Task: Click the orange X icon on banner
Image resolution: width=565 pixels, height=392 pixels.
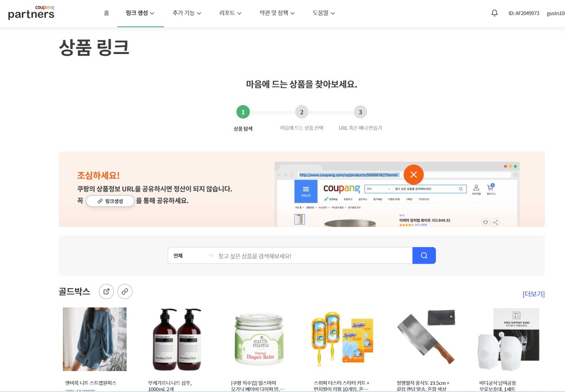Action: click(414, 175)
